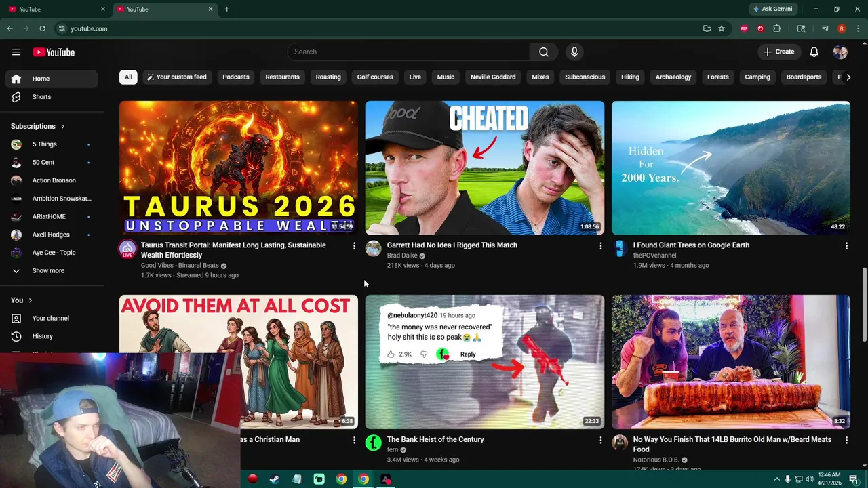Open the YouTube hamburger guide menu
This screenshot has height=488, width=868.
click(16, 52)
